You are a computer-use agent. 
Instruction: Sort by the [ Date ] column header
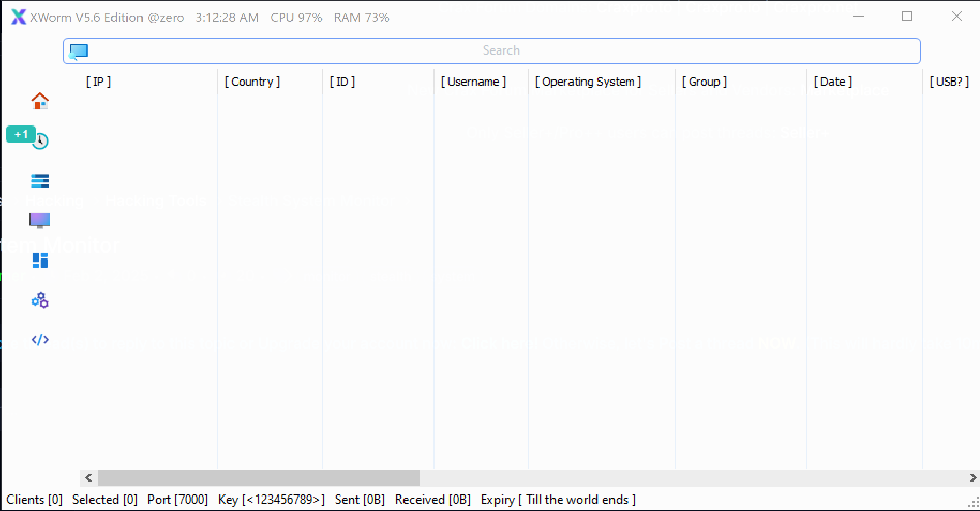pos(833,82)
